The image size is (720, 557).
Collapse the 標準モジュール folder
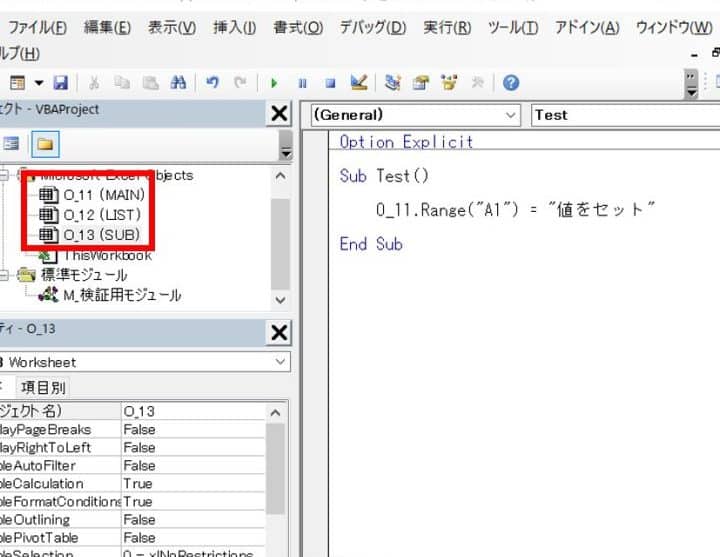4,275
